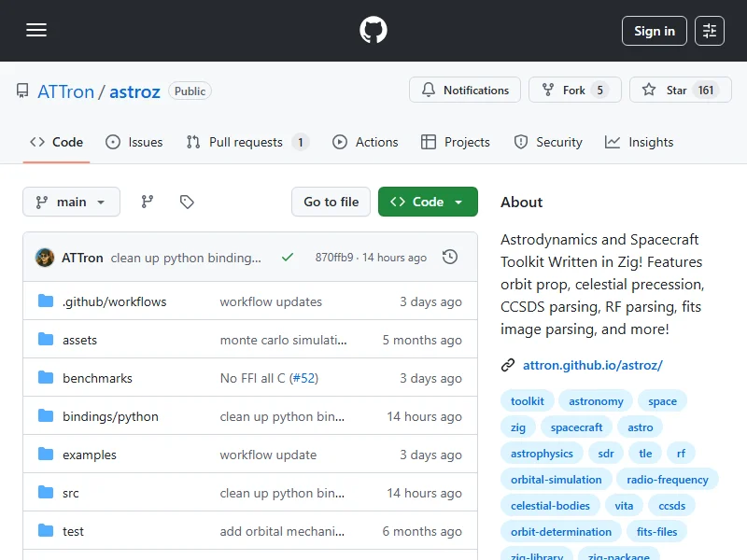Switch to the Issues tab
747x560 pixels.
tap(134, 142)
